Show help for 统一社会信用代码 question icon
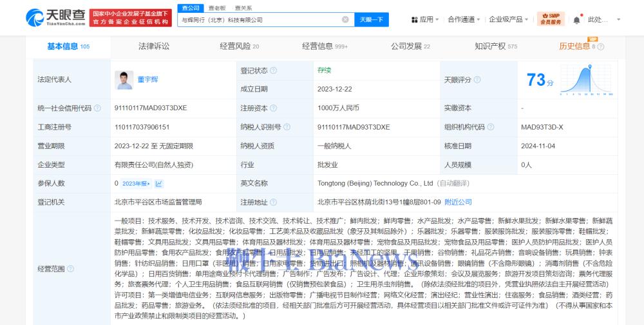This screenshot has width=644, height=325. click(97, 108)
